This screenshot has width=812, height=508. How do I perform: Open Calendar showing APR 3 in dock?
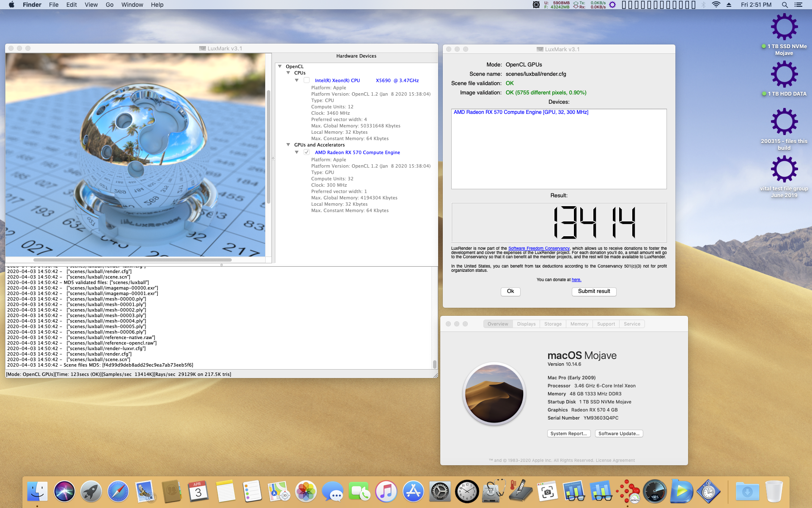(x=198, y=491)
